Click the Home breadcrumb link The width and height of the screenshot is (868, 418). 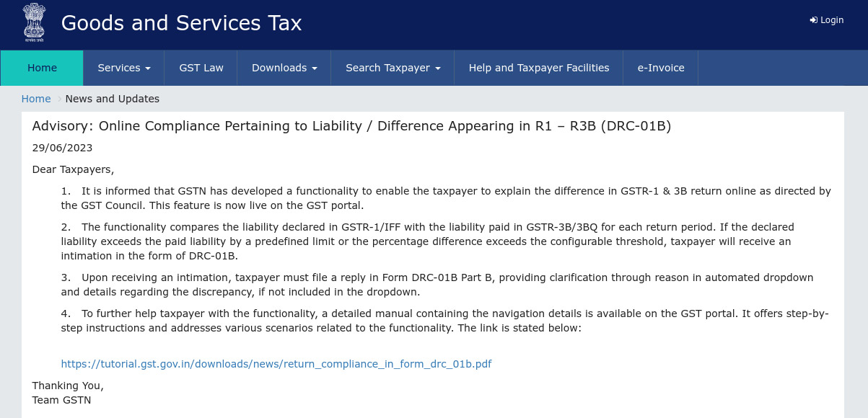click(36, 99)
